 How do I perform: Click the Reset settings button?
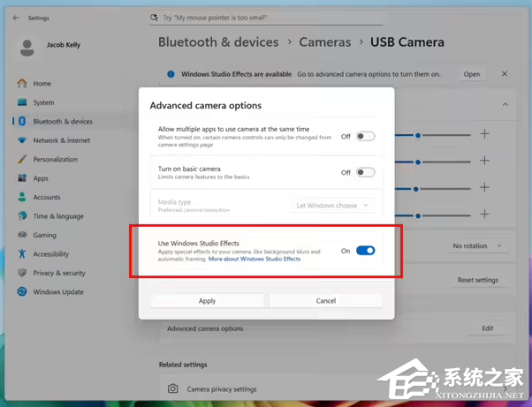click(478, 280)
